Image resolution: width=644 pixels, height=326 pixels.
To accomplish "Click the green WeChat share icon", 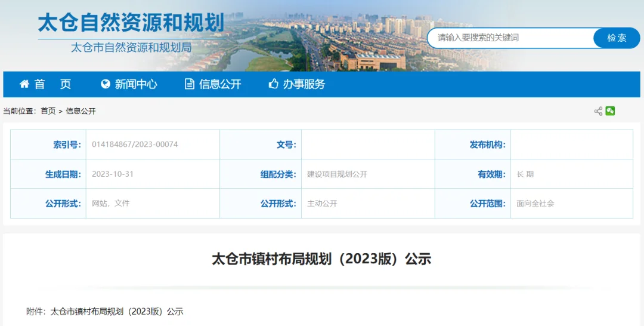I will pos(610,110).
